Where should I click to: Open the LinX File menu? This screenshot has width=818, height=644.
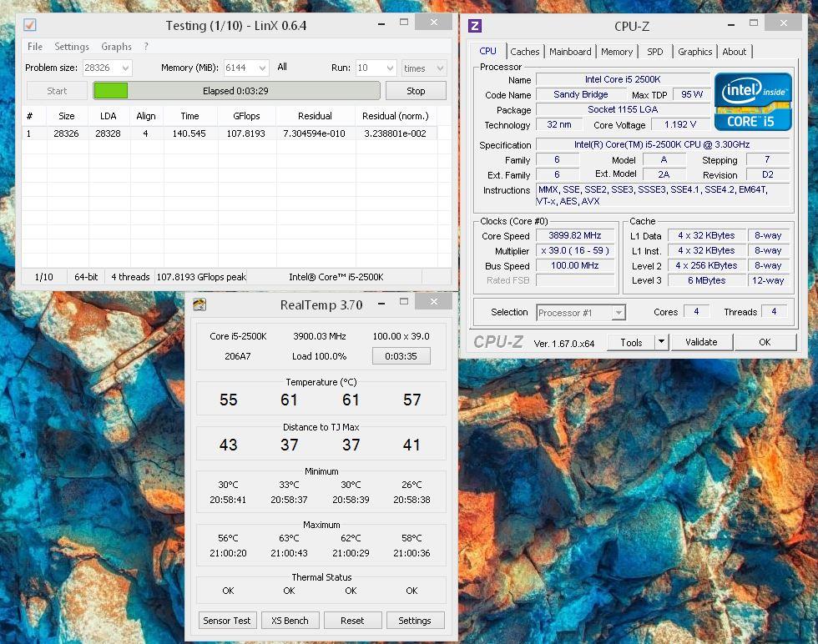(x=35, y=47)
